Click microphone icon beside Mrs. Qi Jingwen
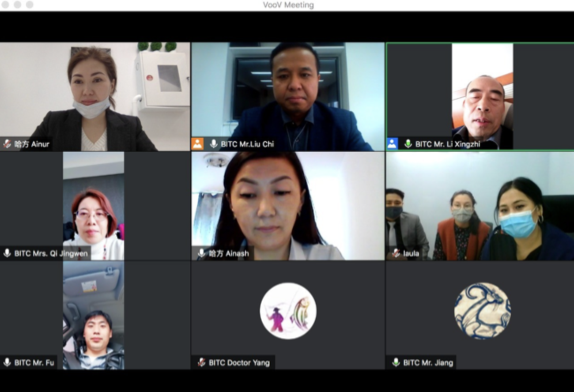The width and height of the screenshot is (574, 392). [7, 253]
